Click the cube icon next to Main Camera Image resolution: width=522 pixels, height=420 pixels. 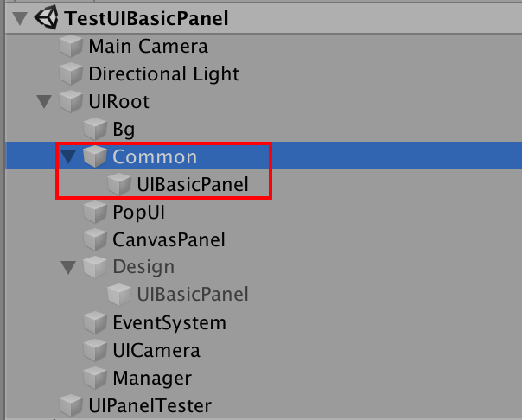71,47
